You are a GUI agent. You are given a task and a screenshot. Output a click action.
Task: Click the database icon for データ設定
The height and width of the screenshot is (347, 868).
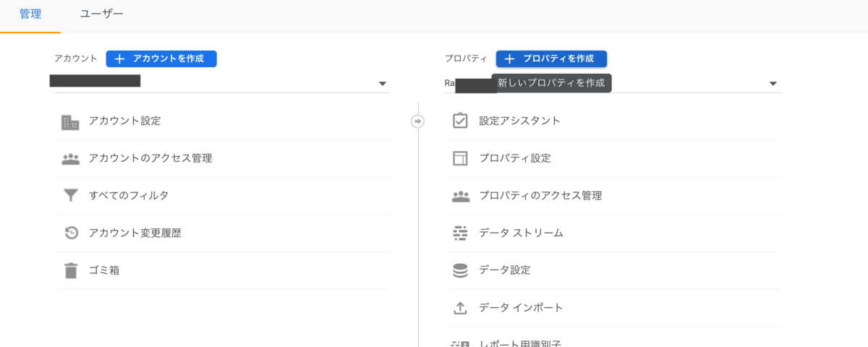coord(460,270)
